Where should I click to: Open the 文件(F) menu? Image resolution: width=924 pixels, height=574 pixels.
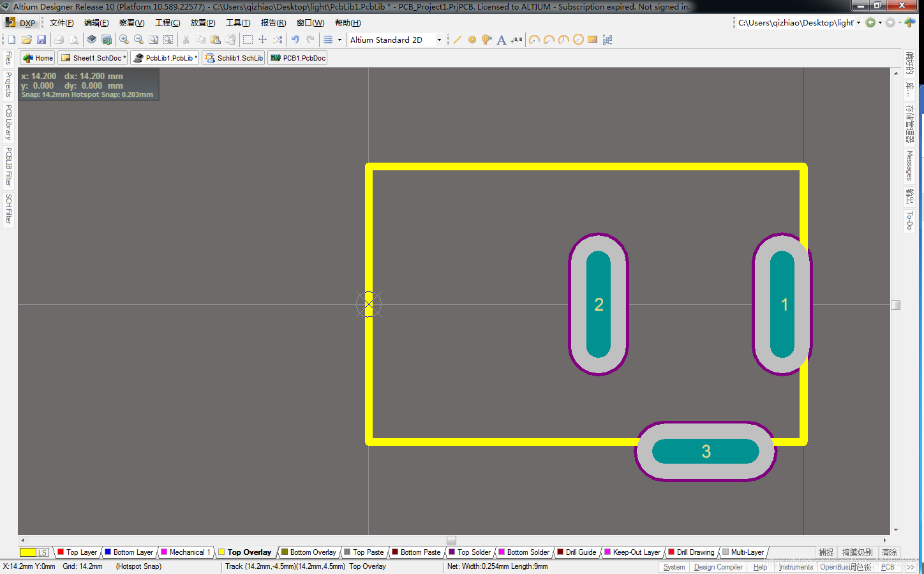pos(61,22)
